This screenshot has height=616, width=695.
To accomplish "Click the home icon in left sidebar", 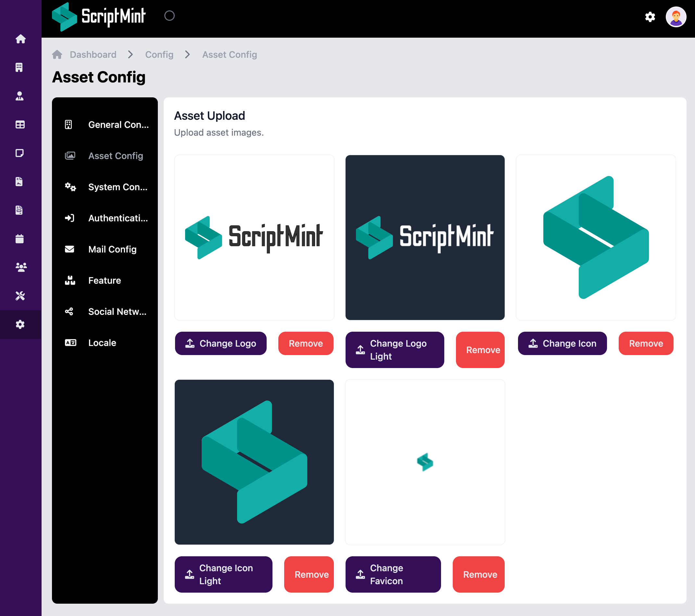I will 20,39.
